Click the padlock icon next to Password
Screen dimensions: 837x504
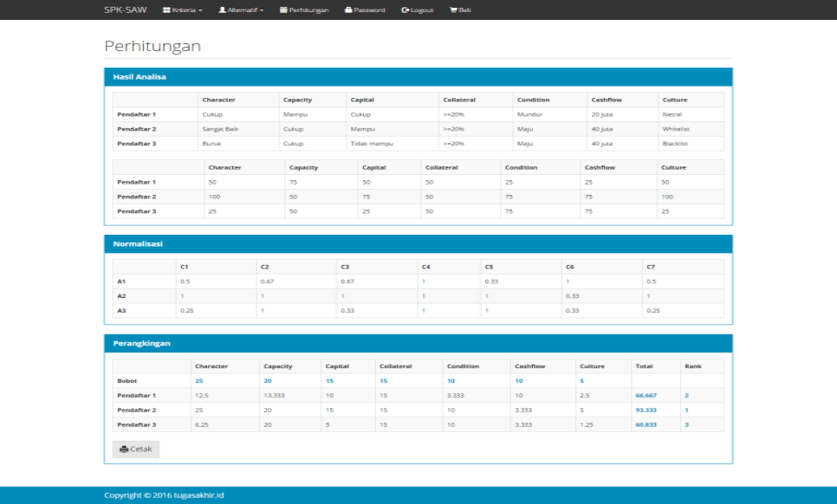(349, 10)
